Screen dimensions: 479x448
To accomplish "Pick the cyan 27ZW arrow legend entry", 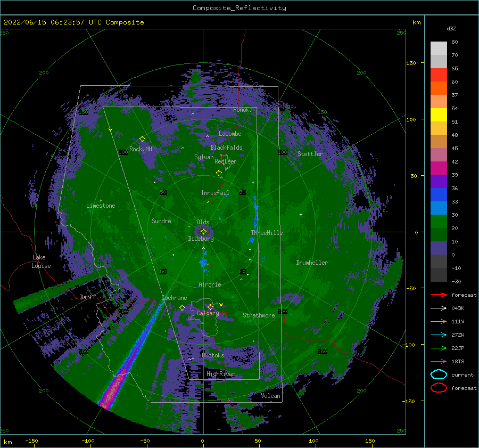I will [439, 335].
